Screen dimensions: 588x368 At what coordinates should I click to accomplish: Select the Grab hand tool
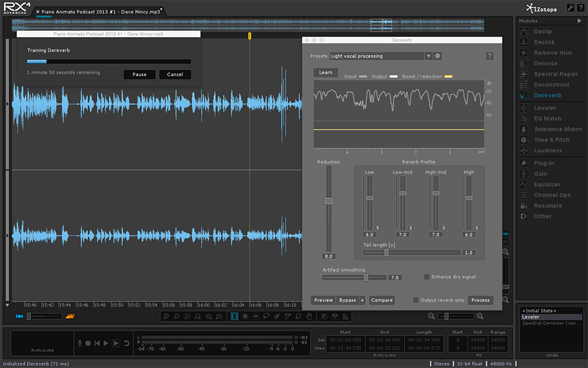(x=309, y=317)
